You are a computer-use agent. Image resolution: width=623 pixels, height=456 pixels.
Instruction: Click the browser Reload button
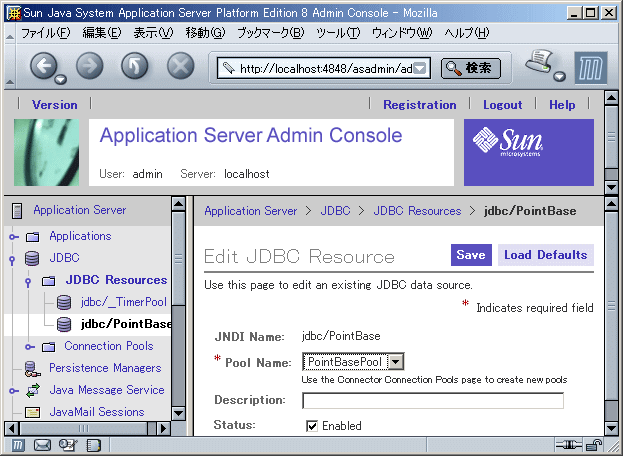pos(135,66)
